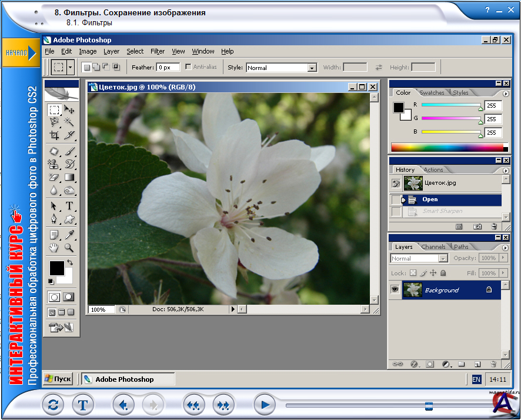Open the Style dropdown in options bar
This screenshot has width=521, height=420.
click(312, 68)
